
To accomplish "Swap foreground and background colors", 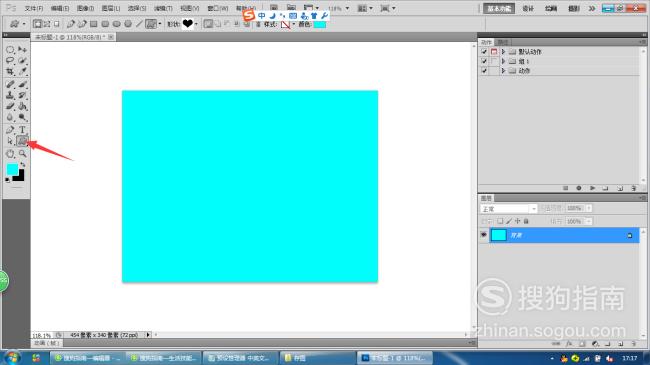I will (22, 165).
